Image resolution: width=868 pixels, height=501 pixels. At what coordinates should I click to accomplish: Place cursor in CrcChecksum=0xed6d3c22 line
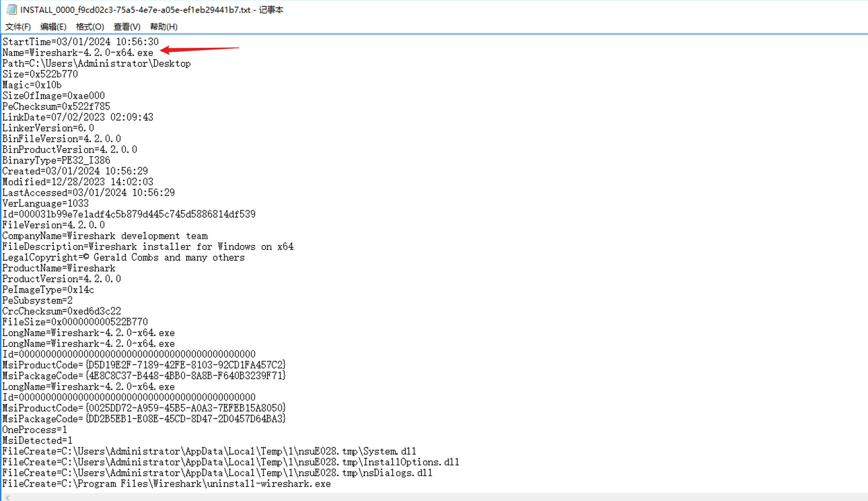(62, 311)
